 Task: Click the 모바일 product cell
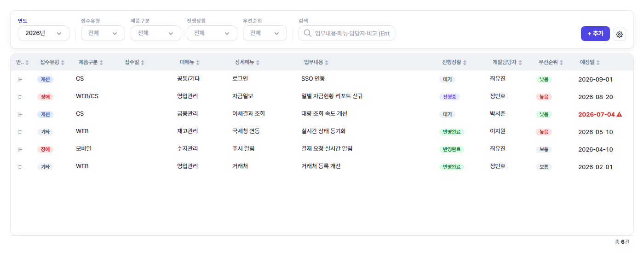(84, 149)
